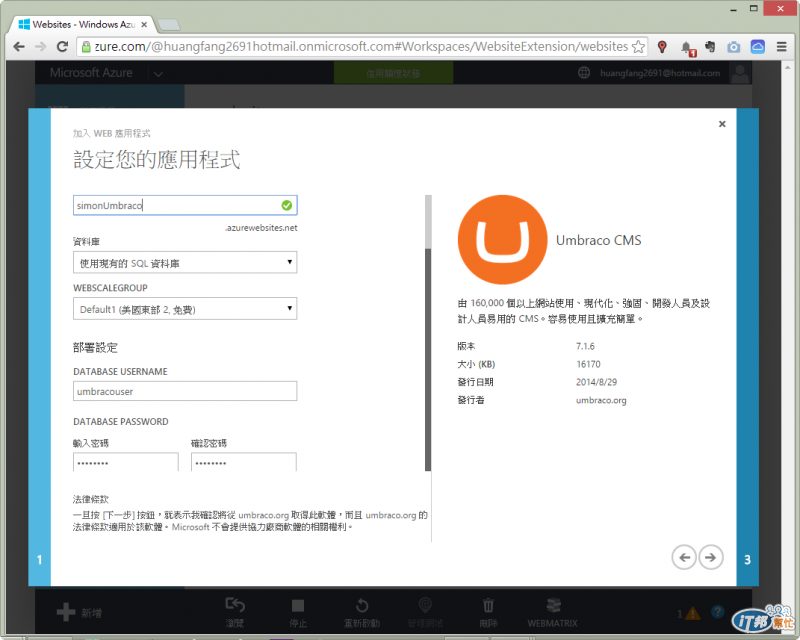The height and width of the screenshot is (640, 800).
Task: Bookmark page with star icon
Action: [638, 47]
